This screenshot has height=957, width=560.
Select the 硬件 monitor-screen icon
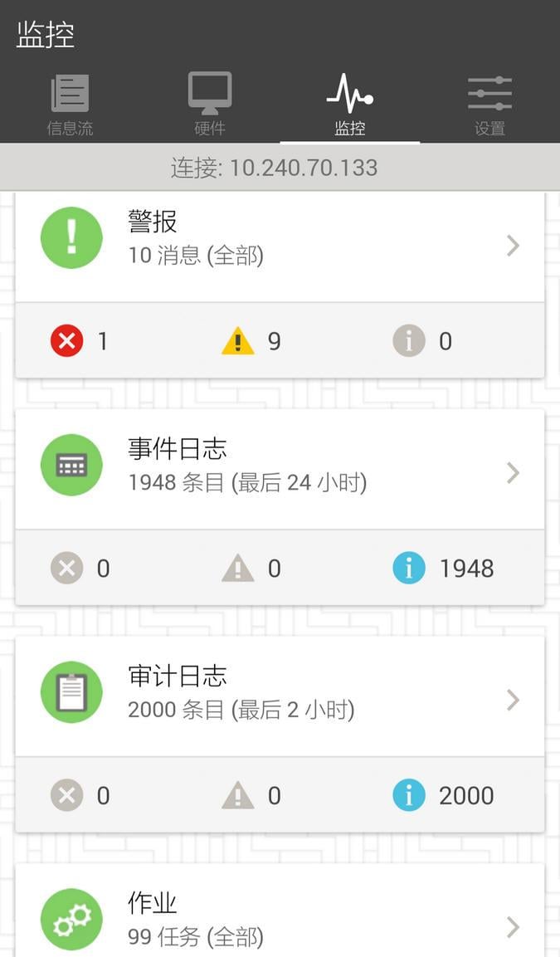209,91
